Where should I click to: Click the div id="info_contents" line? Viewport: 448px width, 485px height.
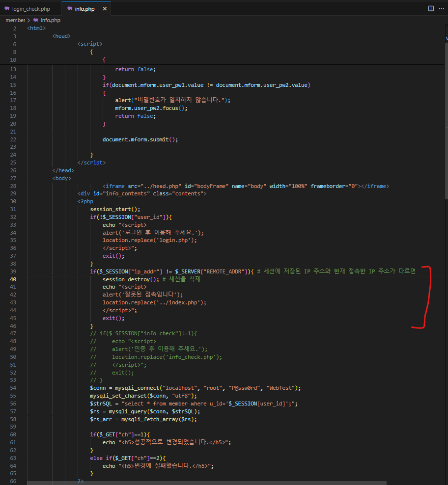pyautogui.click(x=142, y=193)
